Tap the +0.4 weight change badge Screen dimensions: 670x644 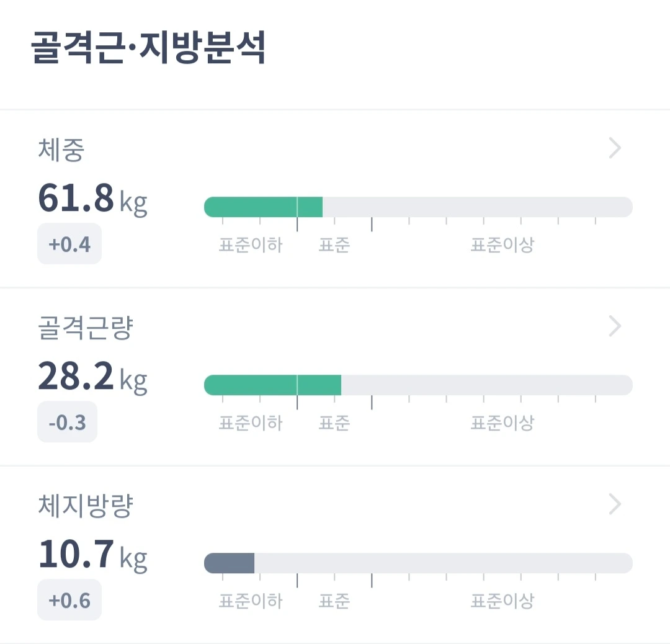click(x=69, y=244)
